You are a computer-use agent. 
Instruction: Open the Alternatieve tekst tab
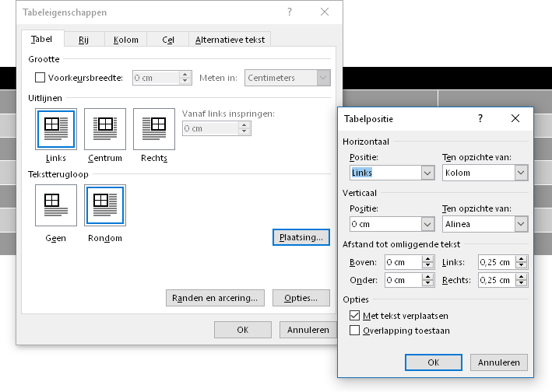click(x=230, y=40)
